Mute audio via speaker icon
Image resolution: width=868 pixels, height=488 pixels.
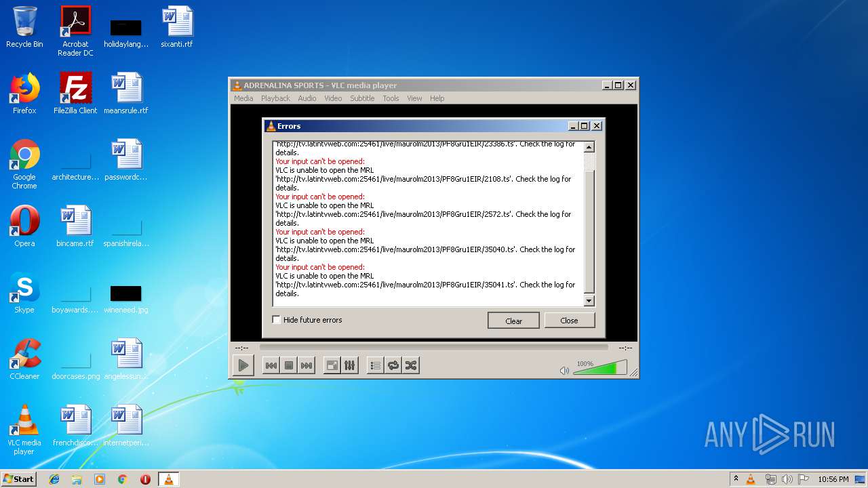pyautogui.click(x=564, y=370)
